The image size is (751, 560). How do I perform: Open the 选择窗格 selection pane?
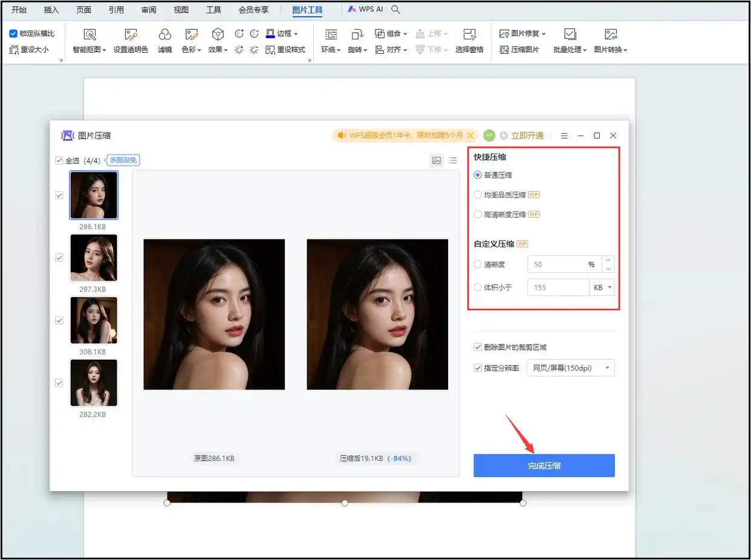(x=469, y=35)
